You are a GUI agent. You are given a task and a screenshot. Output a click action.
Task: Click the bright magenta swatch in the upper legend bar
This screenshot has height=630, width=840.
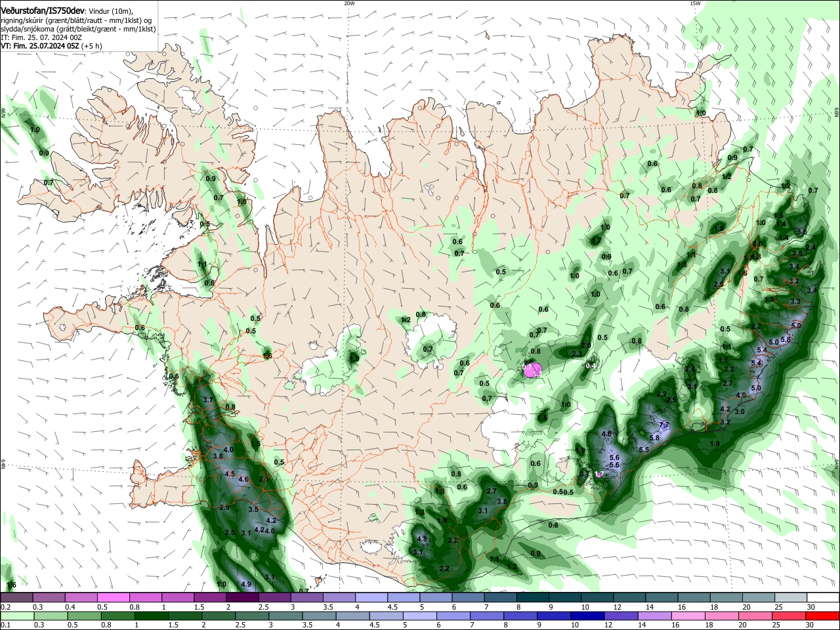(113, 597)
